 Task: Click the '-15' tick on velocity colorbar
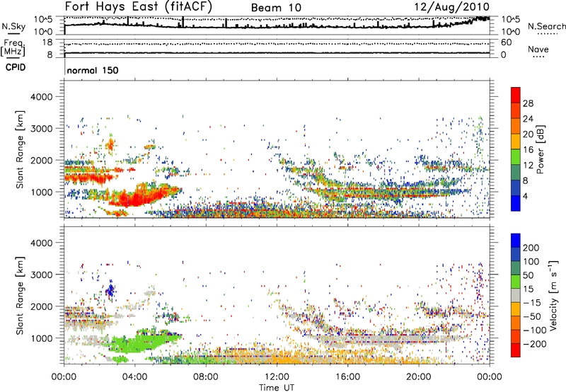532,302
